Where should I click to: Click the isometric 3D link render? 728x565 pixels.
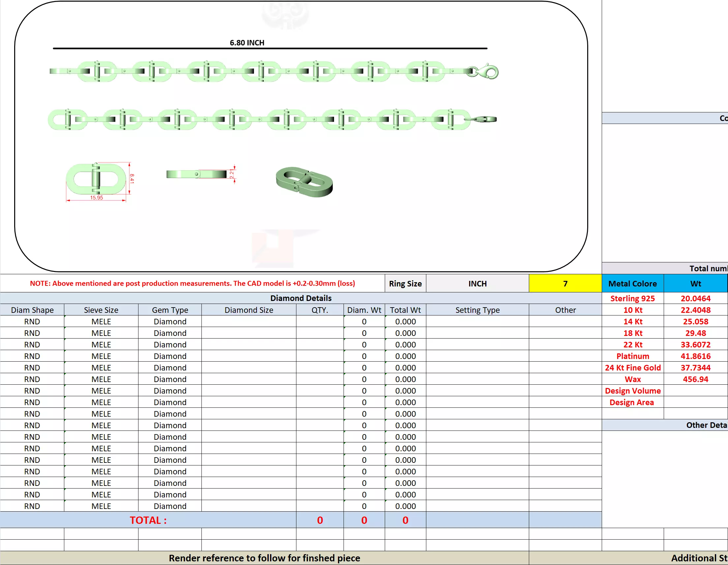(304, 182)
